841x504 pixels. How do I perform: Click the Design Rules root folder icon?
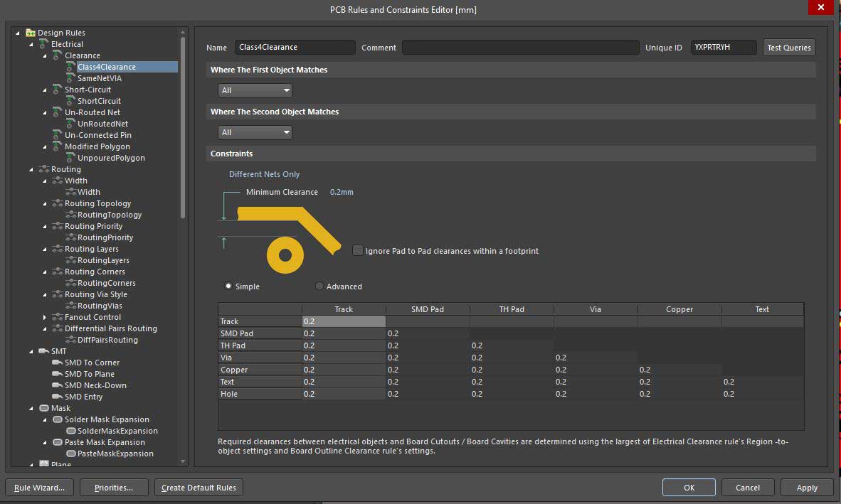coord(31,33)
